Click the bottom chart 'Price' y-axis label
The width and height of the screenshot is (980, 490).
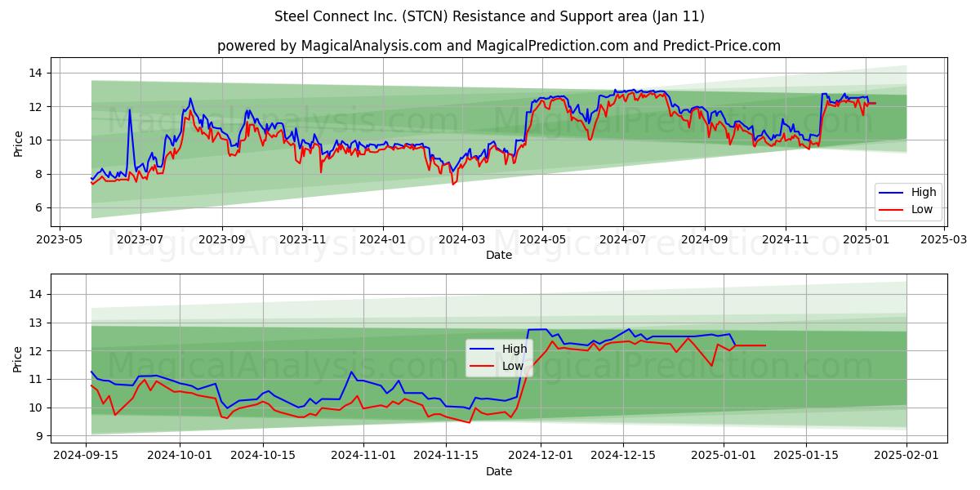(18, 359)
